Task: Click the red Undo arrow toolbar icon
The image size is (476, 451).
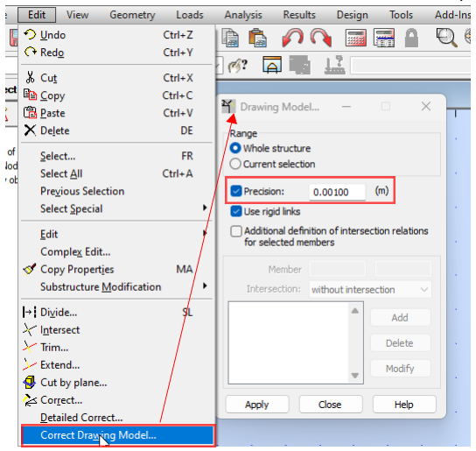Action: (x=292, y=38)
